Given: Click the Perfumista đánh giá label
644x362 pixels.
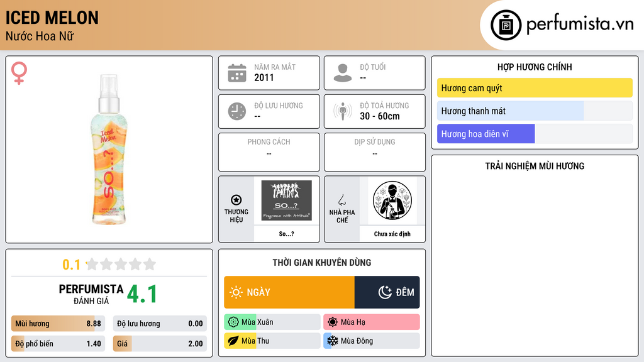Looking at the screenshot, I should pyautogui.click(x=91, y=295).
